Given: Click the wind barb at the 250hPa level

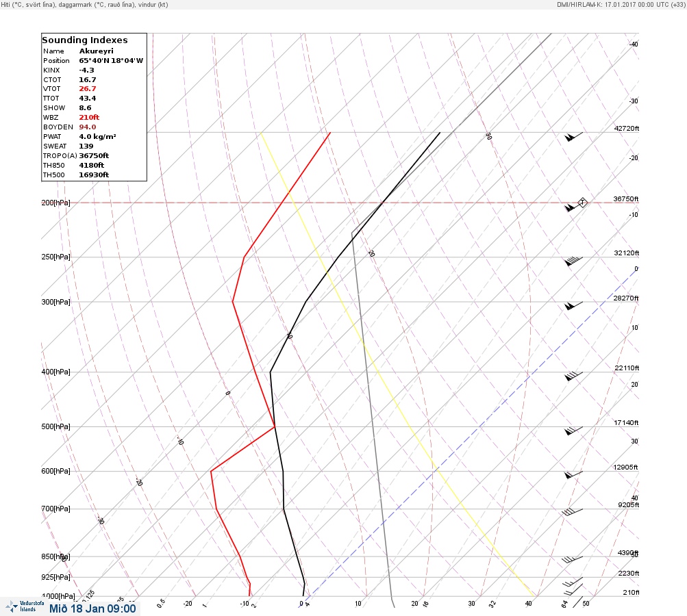Looking at the screenshot, I should coord(574,261).
